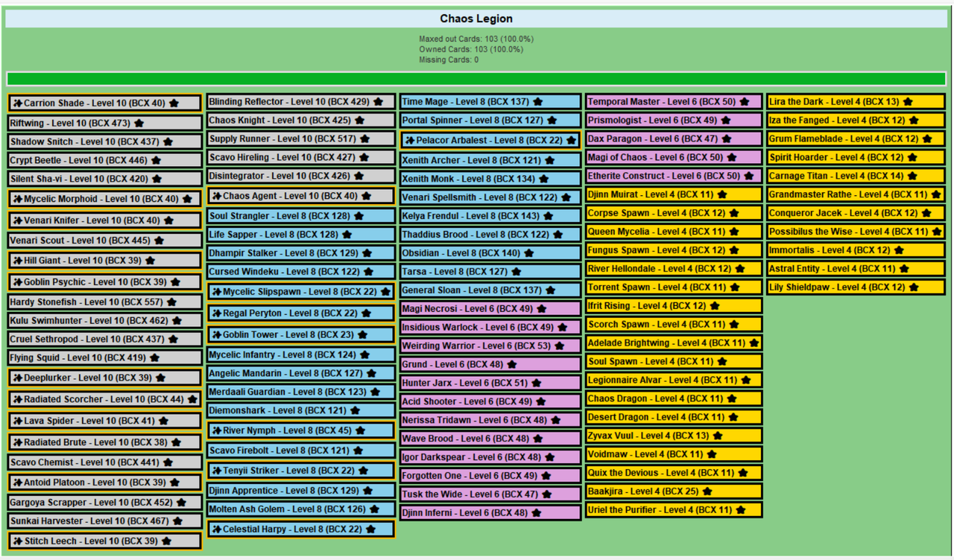Click the puzzle icon on Stitch Leech card

[18, 541]
